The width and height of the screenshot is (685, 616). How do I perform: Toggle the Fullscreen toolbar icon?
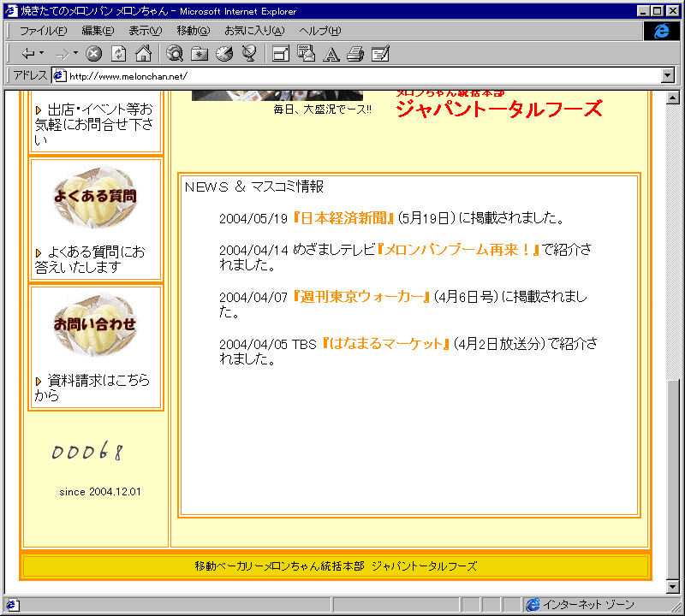coord(281,54)
